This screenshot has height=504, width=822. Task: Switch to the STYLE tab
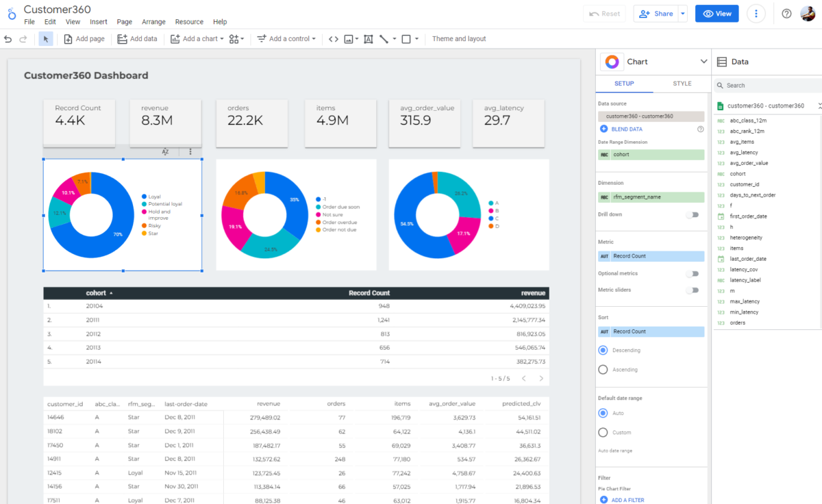coord(682,84)
